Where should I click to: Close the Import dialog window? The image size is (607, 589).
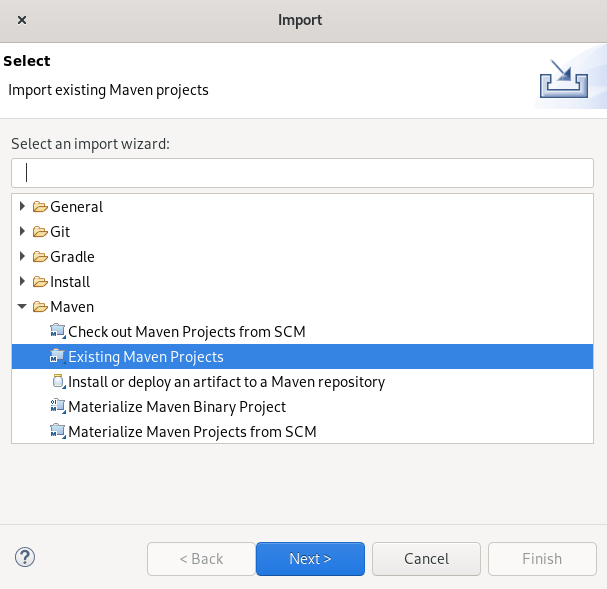pyautogui.click(x=22, y=20)
